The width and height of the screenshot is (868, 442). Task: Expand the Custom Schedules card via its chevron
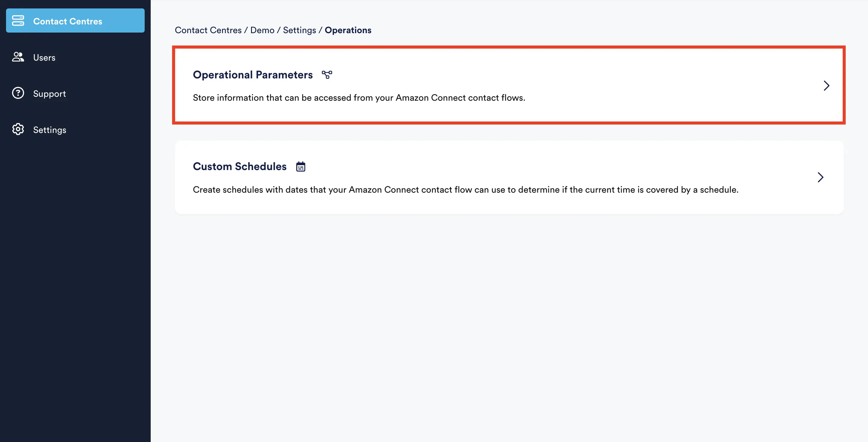(x=820, y=177)
